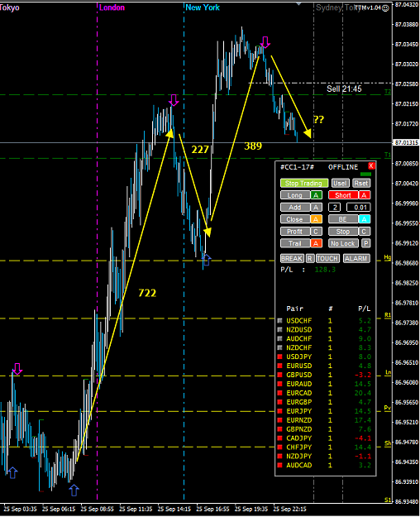Click the OFFLINE status text
This screenshot has height=517, width=420.
[x=343, y=167]
